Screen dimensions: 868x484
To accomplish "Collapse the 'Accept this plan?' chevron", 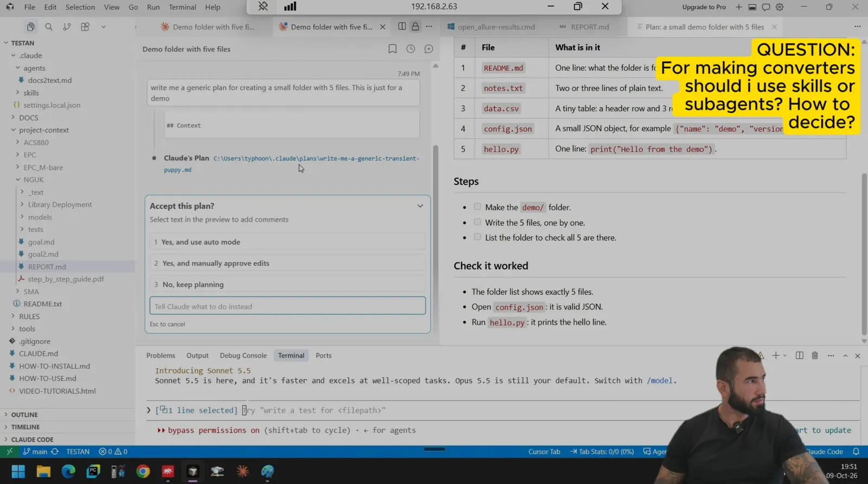I will coord(420,206).
